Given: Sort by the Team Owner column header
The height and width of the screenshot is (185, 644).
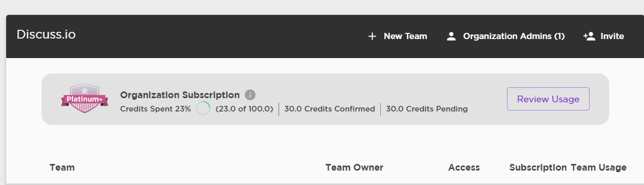Looking at the screenshot, I should pyautogui.click(x=354, y=168).
